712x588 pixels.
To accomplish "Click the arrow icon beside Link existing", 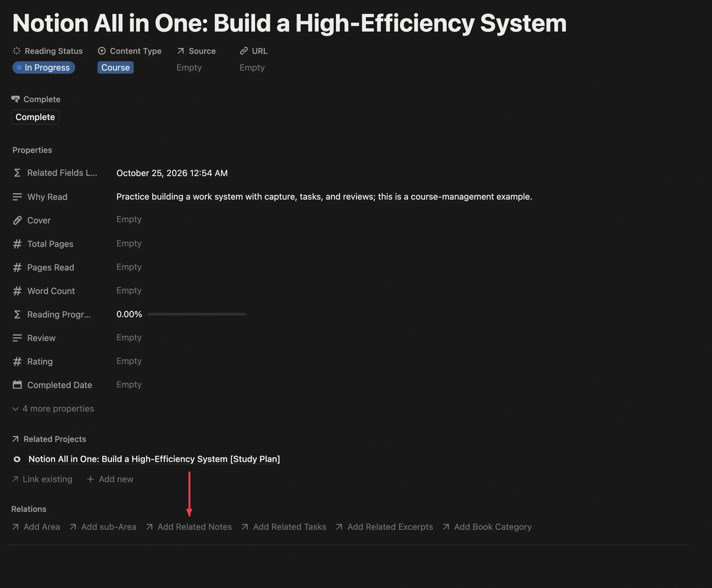I will tap(15, 479).
